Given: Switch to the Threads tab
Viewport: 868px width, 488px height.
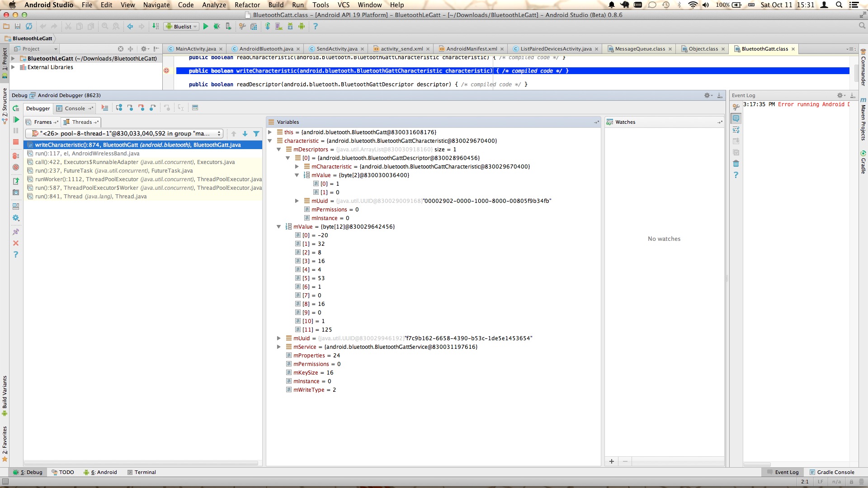Looking at the screenshot, I should click(x=82, y=122).
